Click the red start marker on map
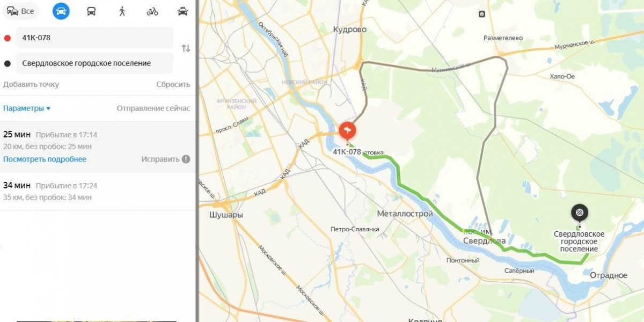This screenshot has height=322, width=644. click(348, 130)
